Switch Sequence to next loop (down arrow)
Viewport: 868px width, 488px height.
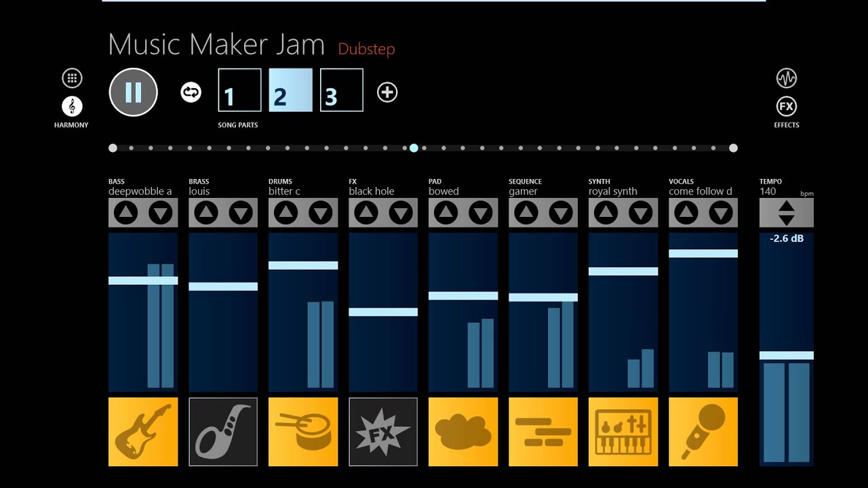point(561,213)
